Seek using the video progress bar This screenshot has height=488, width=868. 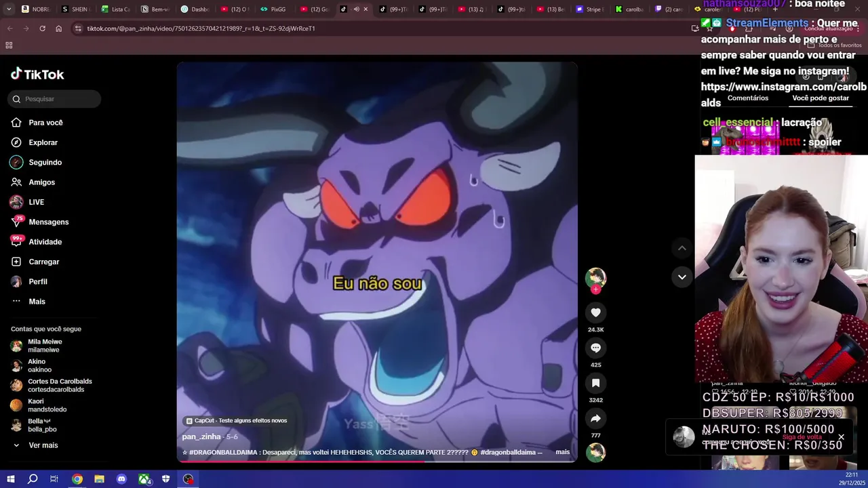pos(377,461)
